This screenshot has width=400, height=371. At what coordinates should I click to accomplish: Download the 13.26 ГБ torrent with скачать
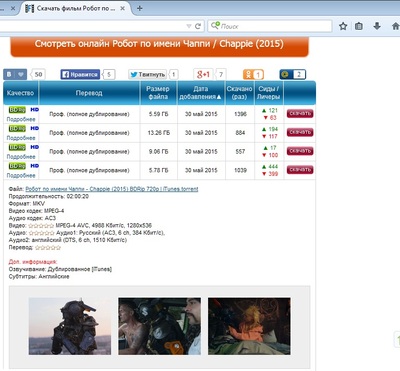(x=300, y=132)
